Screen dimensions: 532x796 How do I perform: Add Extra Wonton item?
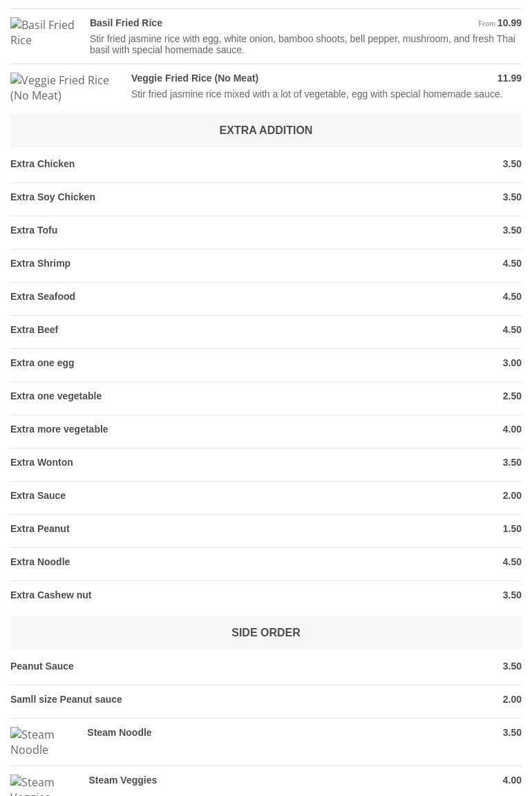[x=41, y=462]
